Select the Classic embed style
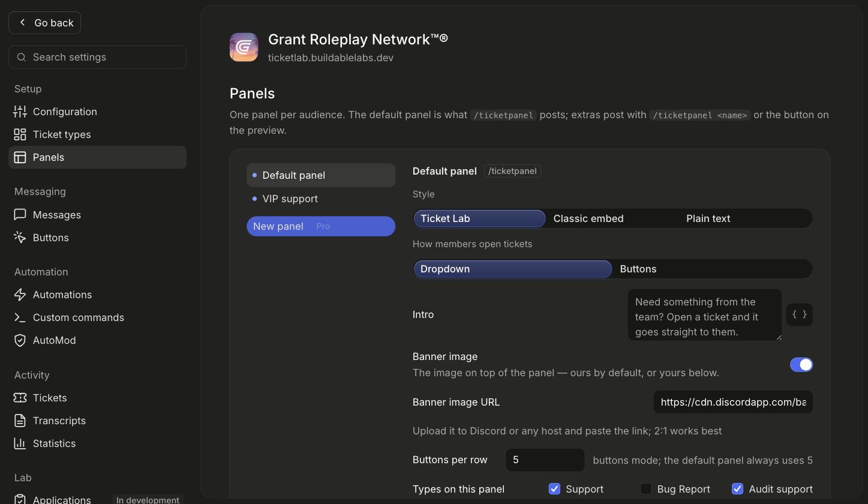Image resolution: width=868 pixels, height=504 pixels. point(612,218)
